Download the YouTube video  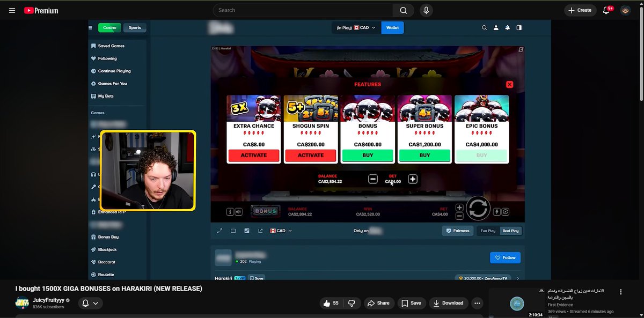click(x=449, y=303)
